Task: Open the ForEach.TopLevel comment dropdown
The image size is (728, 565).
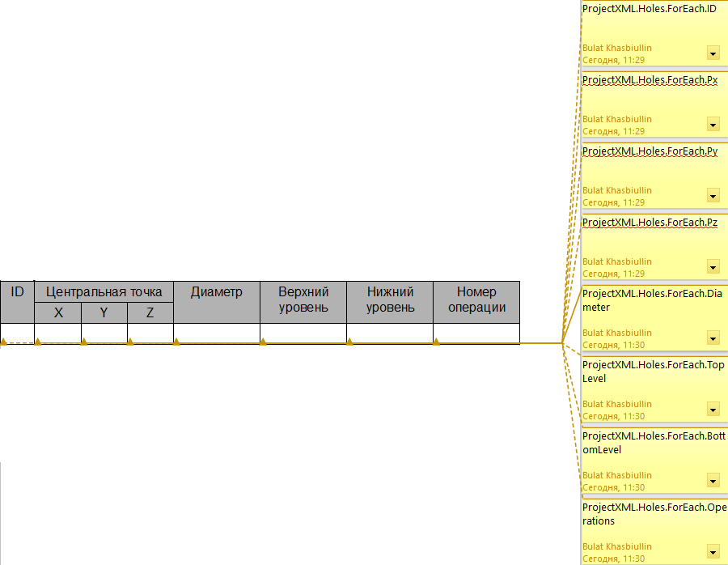Action: pos(713,410)
